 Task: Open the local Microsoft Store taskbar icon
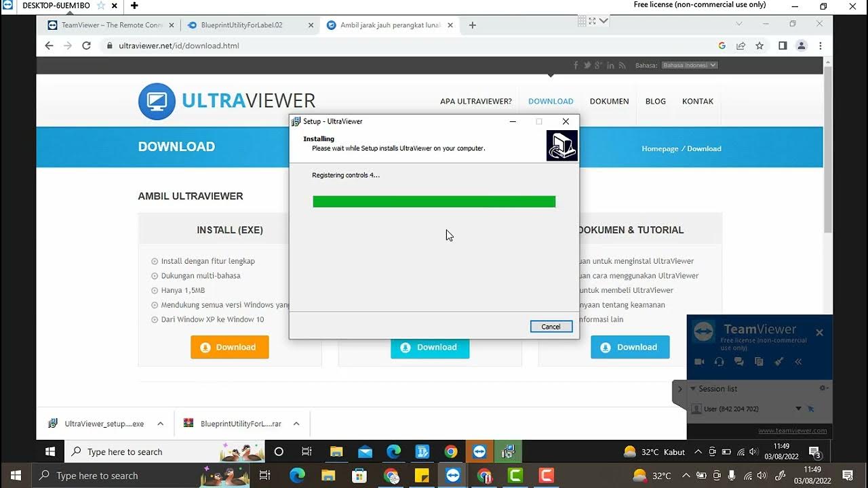click(359, 476)
